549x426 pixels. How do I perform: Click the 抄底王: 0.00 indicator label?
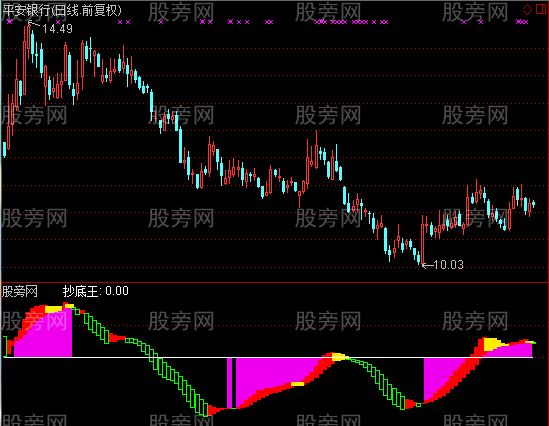pyautogui.click(x=96, y=291)
